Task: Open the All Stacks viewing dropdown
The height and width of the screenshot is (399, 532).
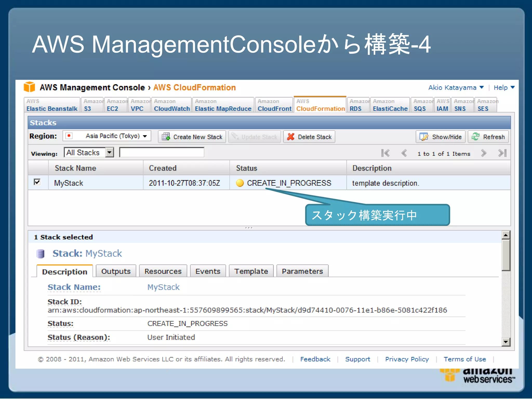Action: [x=89, y=152]
